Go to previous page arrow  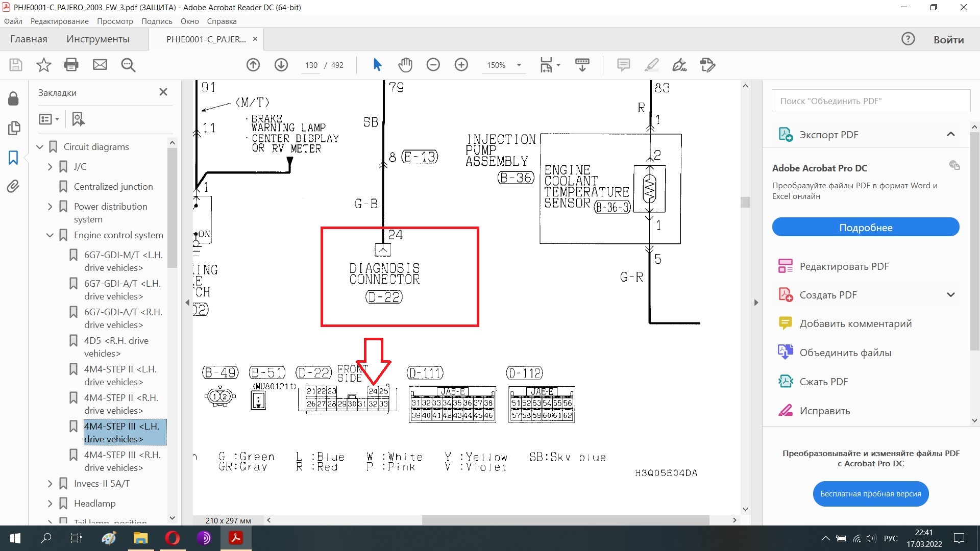[253, 65]
